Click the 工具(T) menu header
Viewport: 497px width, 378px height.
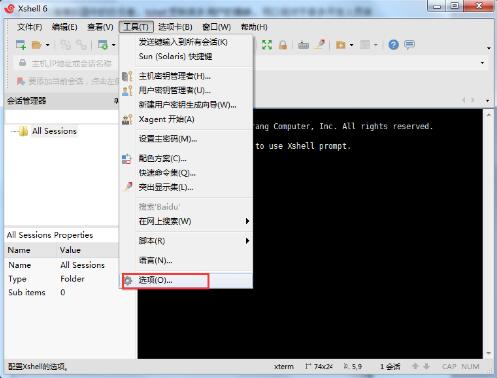point(136,27)
